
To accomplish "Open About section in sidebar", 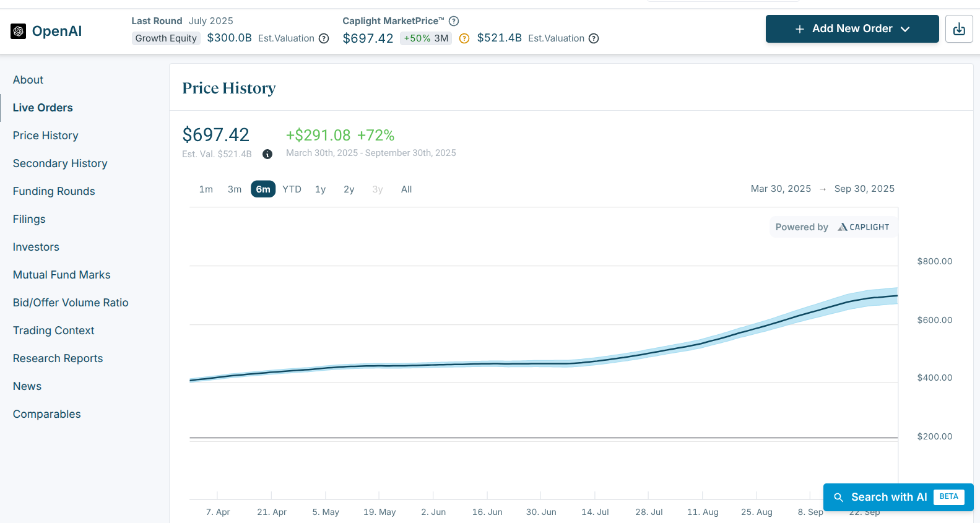I will click(x=28, y=80).
